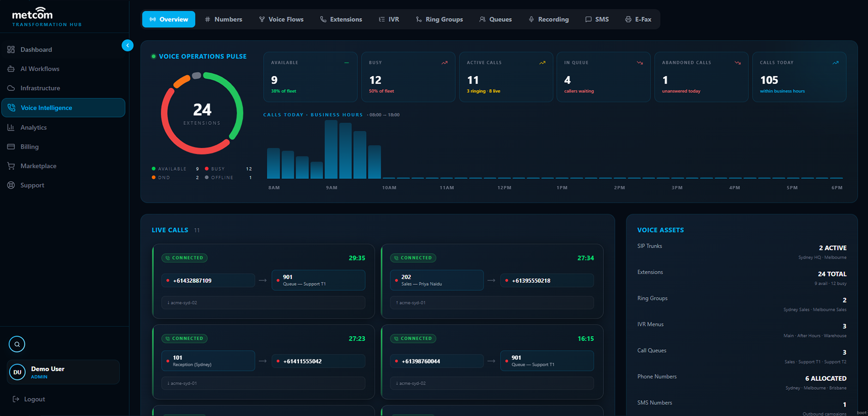The height and width of the screenshot is (416, 868).
Task: Click the DND legend orange dot
Action: click(x=154, y=177)
